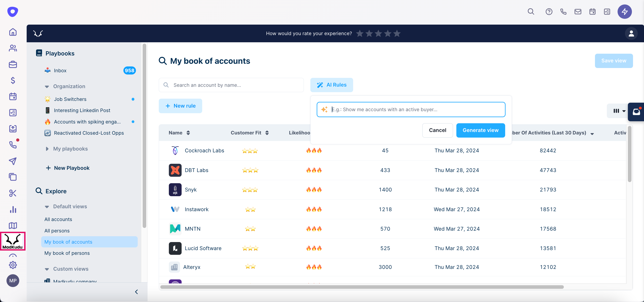
Task: Open the profile icon in MadKudu header
Action: [x=631, y=33]
